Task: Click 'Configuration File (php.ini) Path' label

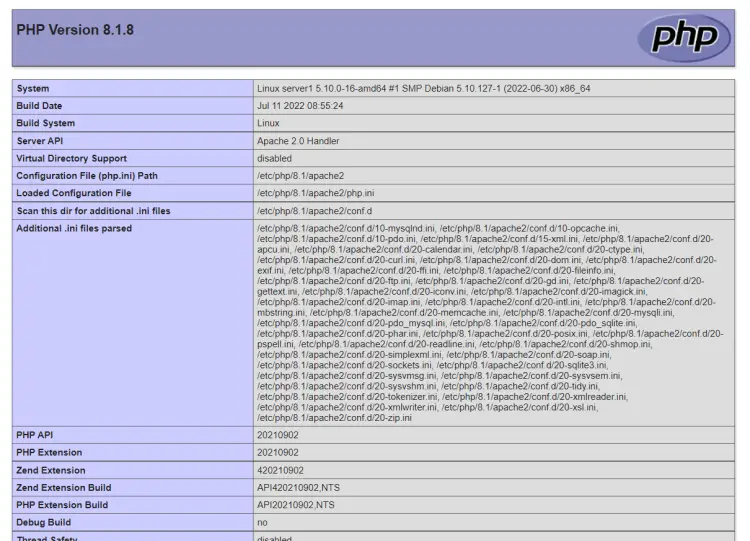Action: 87,176
